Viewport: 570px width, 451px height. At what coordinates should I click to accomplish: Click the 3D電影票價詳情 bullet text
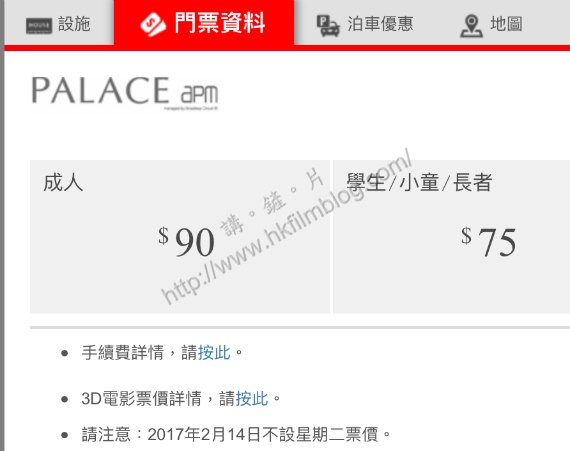141,399
